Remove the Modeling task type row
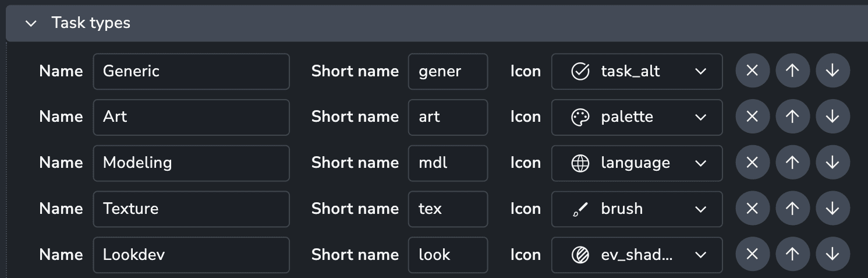The image size is (868, 278). (752, 163)
